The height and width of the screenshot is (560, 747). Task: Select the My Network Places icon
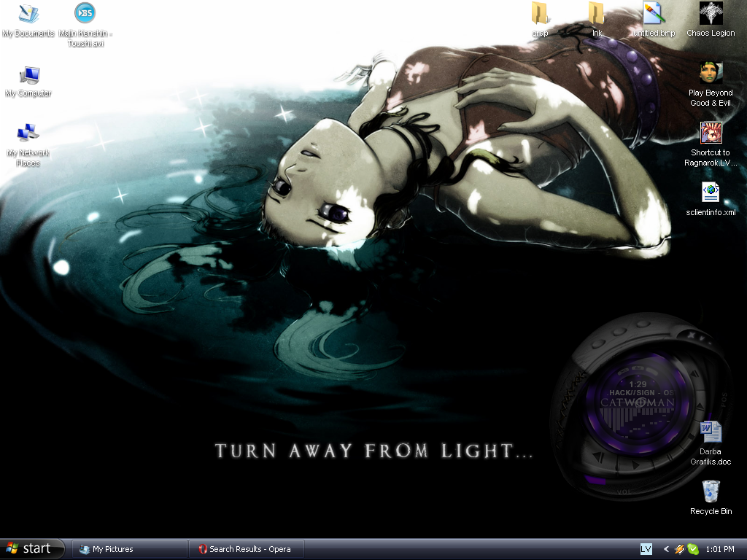[28, 145]
